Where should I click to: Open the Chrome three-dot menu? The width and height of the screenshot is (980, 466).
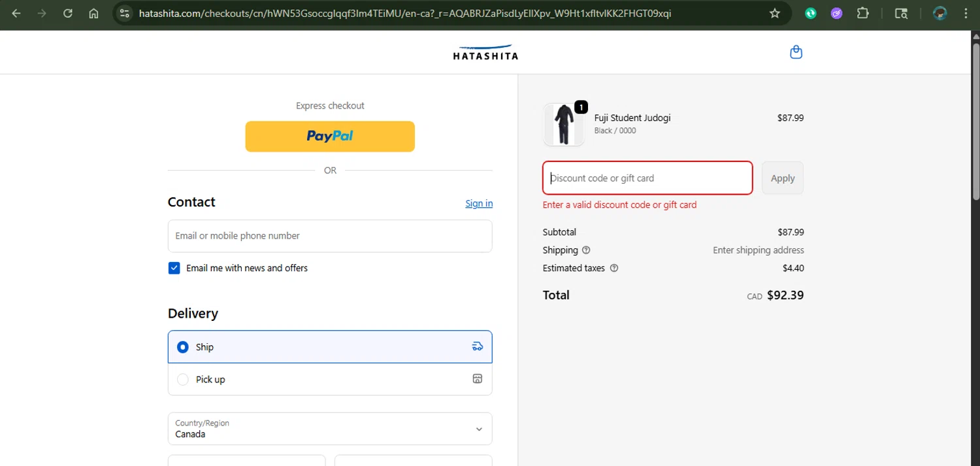coord(966,13)
